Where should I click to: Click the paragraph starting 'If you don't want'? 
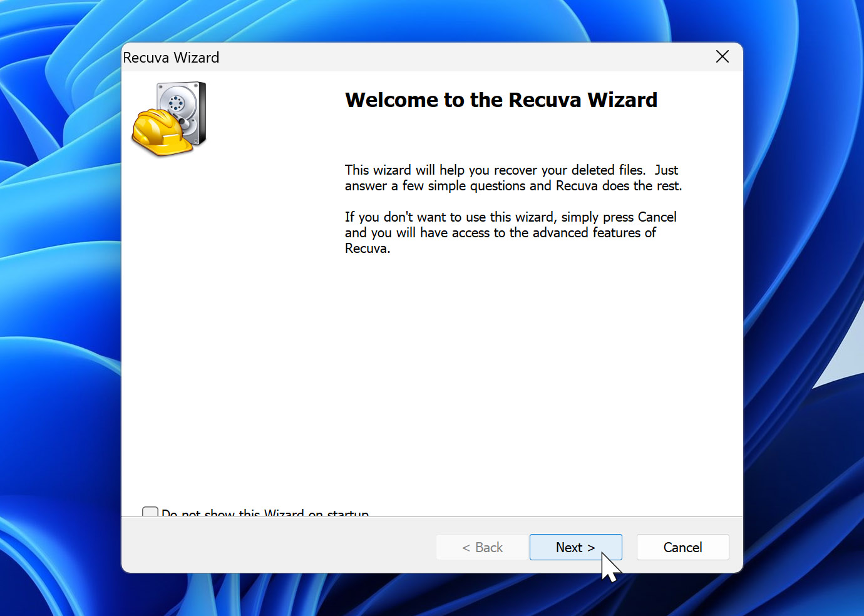click(x=511, y=232)
